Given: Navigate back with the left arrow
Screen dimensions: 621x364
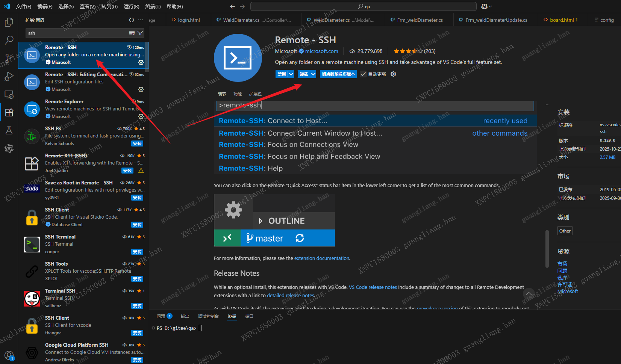Looking at the screenshot, I should coord(232,6).
